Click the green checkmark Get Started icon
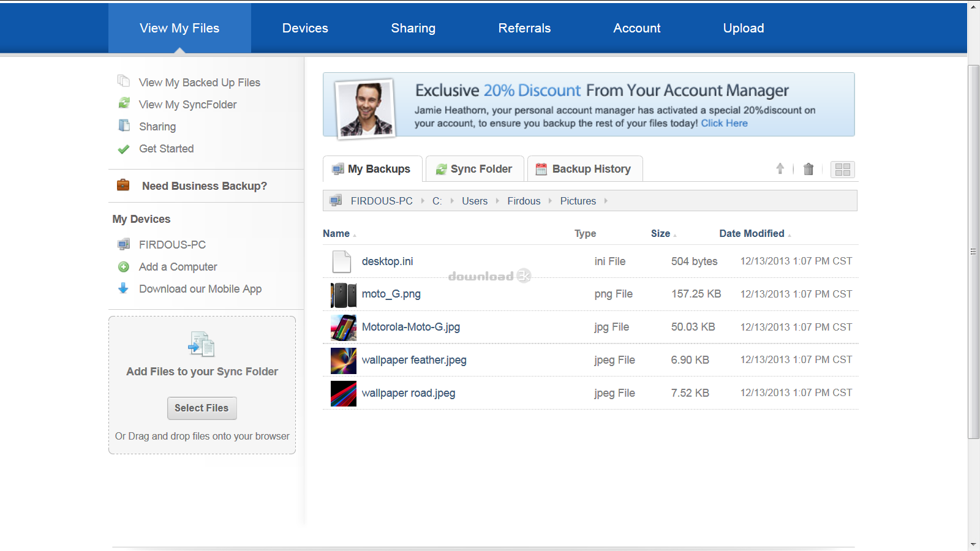Viewport: 980px width, 551px height. (124, 149)
